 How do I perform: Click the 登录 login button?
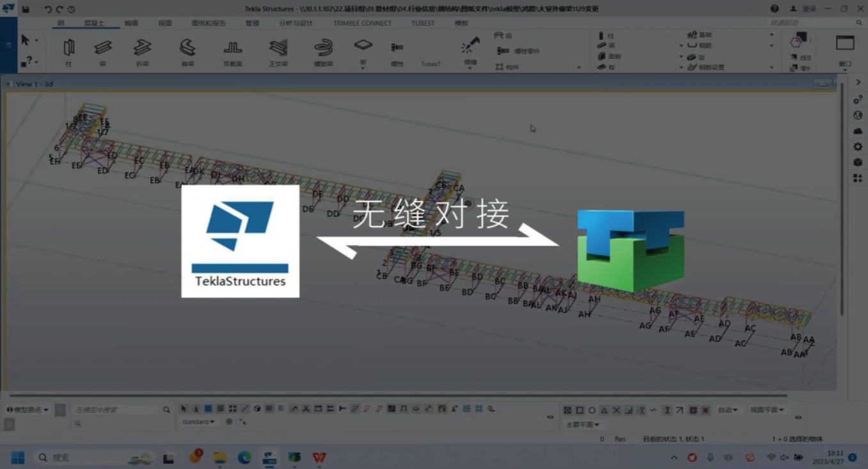pos(803,9)
